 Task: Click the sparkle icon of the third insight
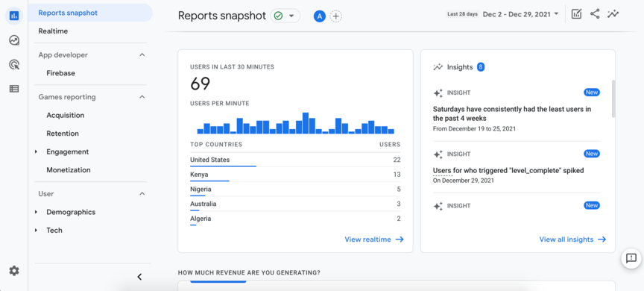pyautogui.click(x=438, y=207)
